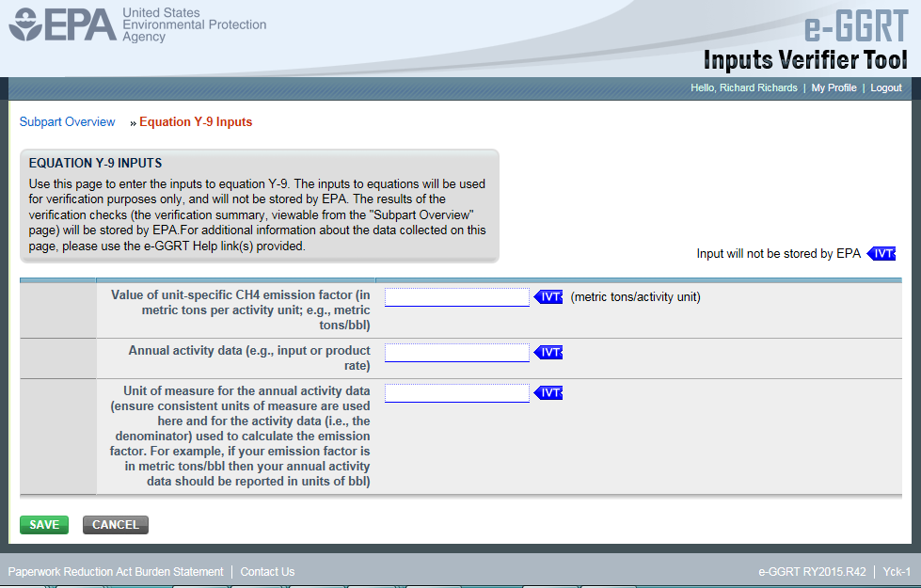Click the 'e-GGRT RY2015.R42' version text
This screenshot has width=921, height=588.
[812, 572]
